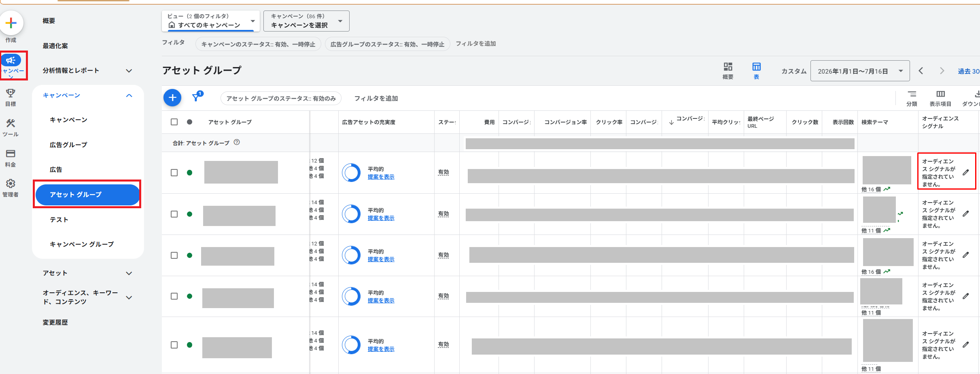Click 提案を表示 link in first row
This screenshot has height=374, width=980.
[381, 177]
